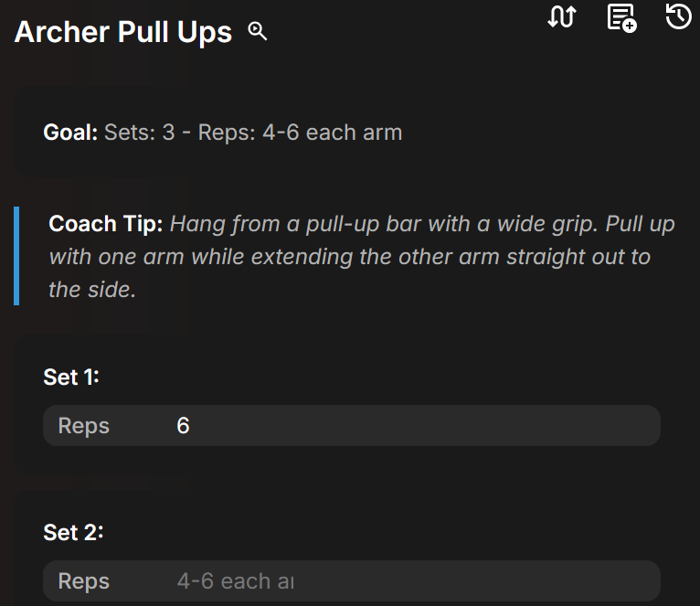Click the '4-6 each arm' goal reps text
Screen dimensions: 700x606
(332, 133)
